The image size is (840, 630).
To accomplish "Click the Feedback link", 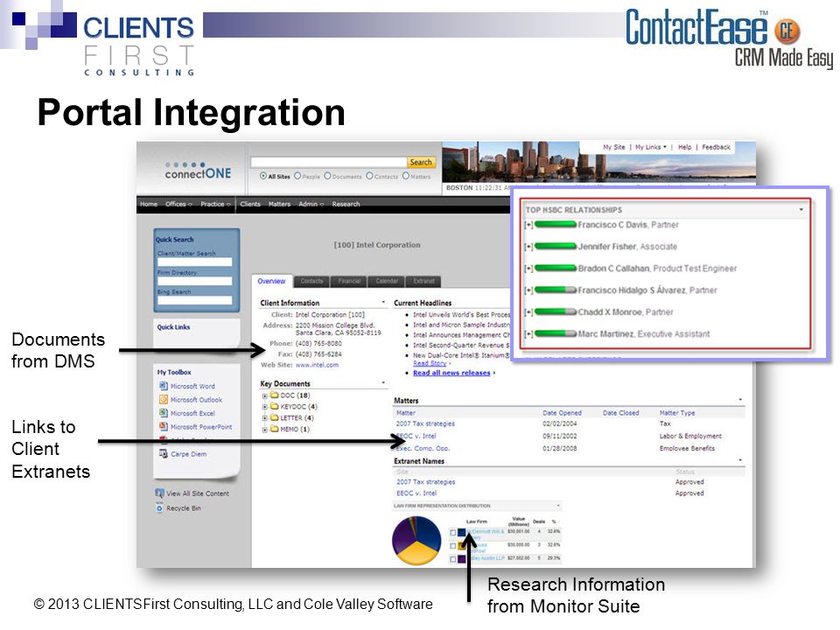I will point(716,147).
